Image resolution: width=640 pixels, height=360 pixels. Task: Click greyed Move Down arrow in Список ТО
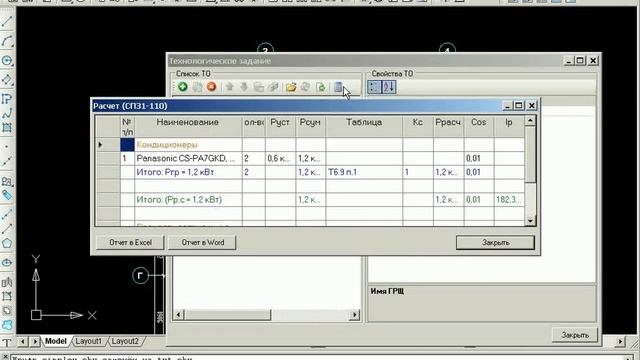tap(244, 87)
